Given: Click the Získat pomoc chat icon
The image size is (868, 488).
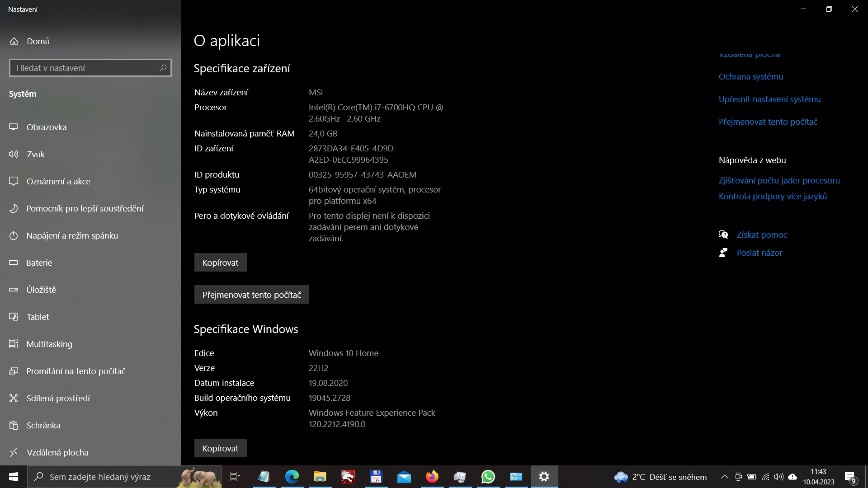Looking at the screenshot, I should pyautogui.click(x=723, y=235).
